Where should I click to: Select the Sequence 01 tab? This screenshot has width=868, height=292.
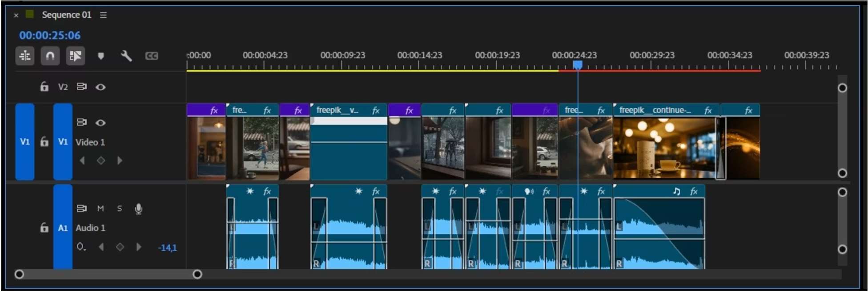tap(66, 15)
